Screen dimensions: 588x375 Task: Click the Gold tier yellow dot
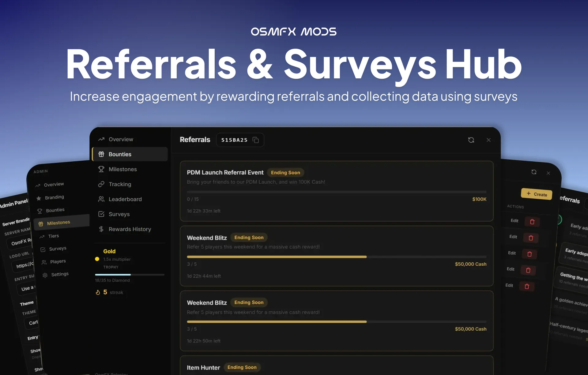(x=97, y=259)
